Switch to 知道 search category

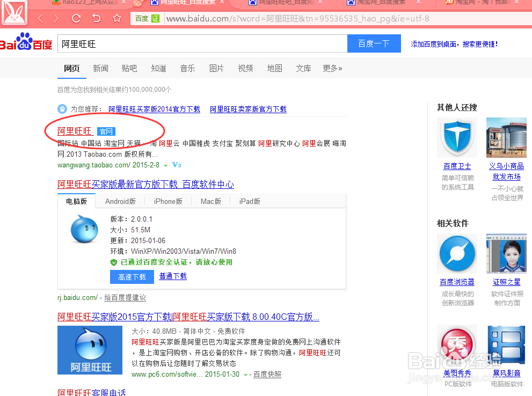point(158,68)
